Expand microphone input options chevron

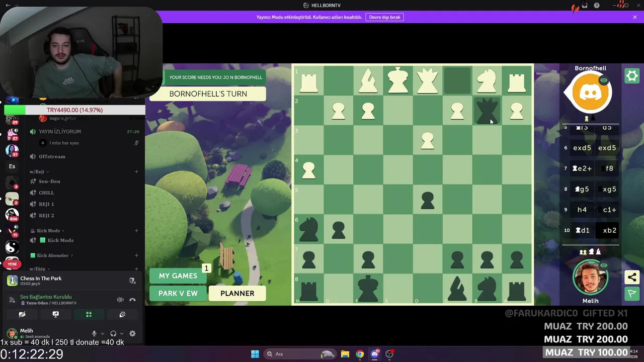tap(103, 333)
